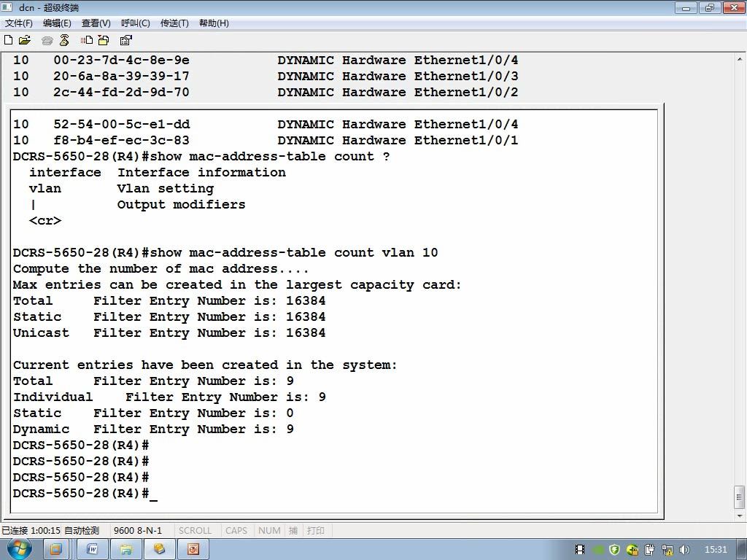Click the last DCRS-5650-28(R4)# prompt with cursor
747x560 pixels.
[85, 494]
